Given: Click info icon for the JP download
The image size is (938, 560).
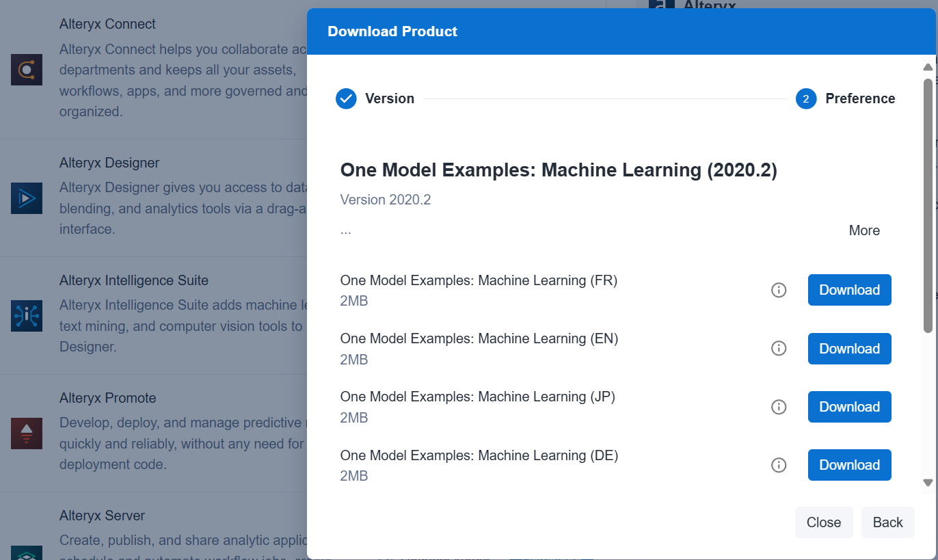Looking at the screenshot, I should coord(778,407).
